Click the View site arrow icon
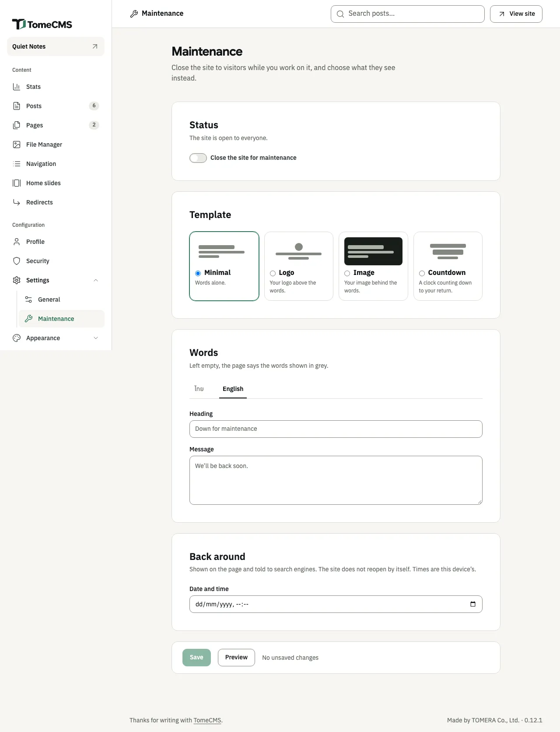The height and width of the screenshot is (732, 560). click(x=502, y=14)
